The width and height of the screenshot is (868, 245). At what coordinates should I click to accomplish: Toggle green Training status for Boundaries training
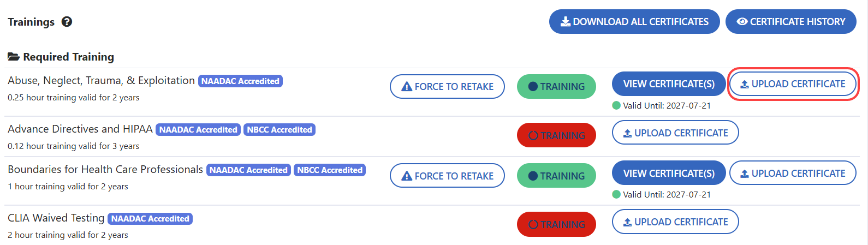coord(556,176)
